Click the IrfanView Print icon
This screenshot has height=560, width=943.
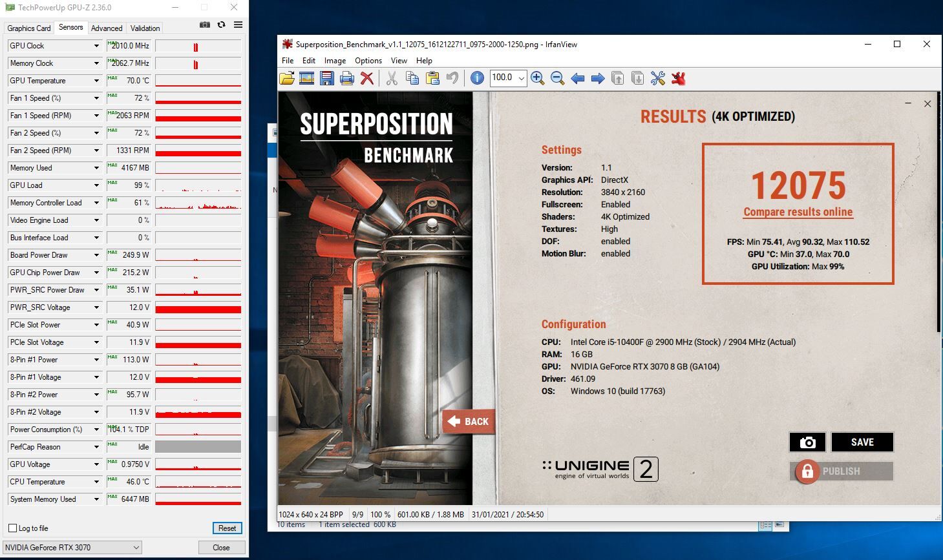(x=347, y=78)
